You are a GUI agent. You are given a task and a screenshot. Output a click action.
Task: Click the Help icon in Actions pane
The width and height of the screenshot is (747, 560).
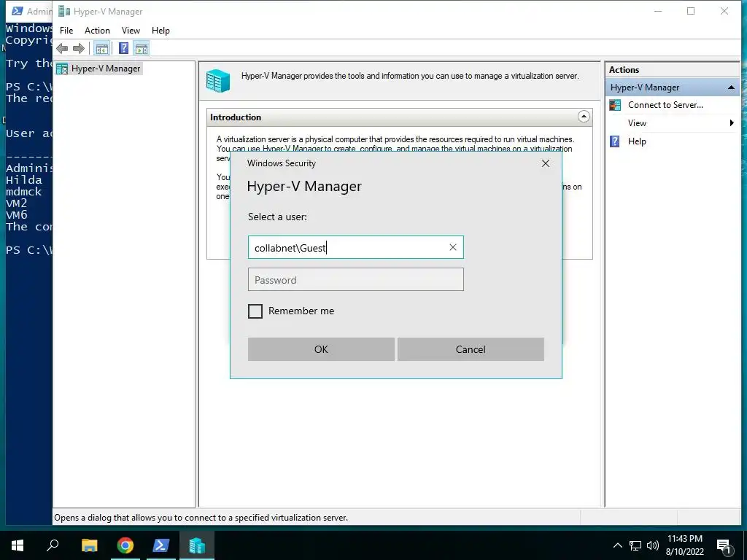coord(615,141)
